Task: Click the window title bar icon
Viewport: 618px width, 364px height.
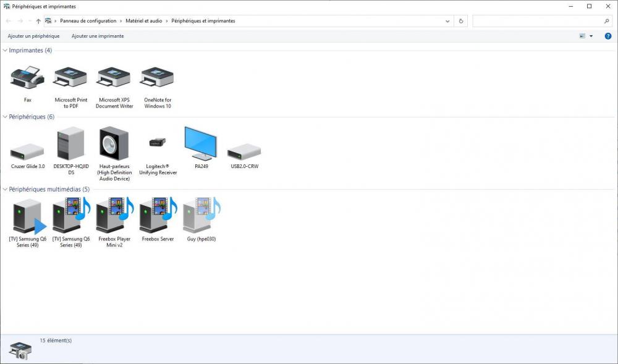Action: click(x=6, y=6)
